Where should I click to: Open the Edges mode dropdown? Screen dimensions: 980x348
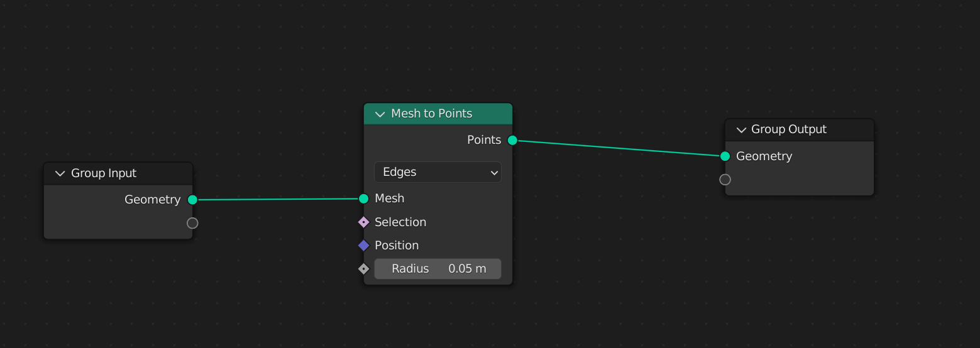click(438, 172)
